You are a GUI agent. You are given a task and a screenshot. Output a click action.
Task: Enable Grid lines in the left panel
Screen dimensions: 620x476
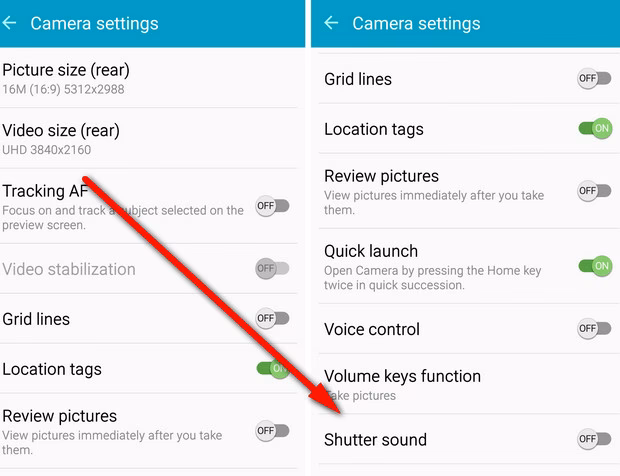(272, 318)
